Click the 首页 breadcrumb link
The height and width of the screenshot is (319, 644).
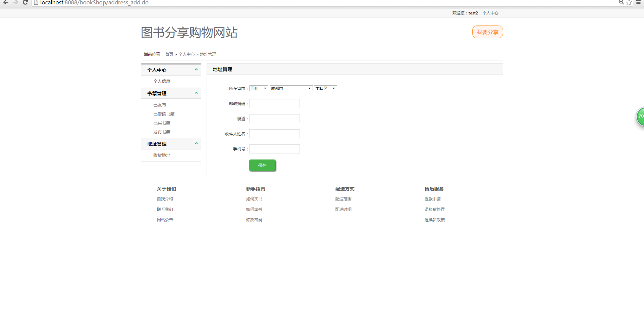click(x=169, y=54)
